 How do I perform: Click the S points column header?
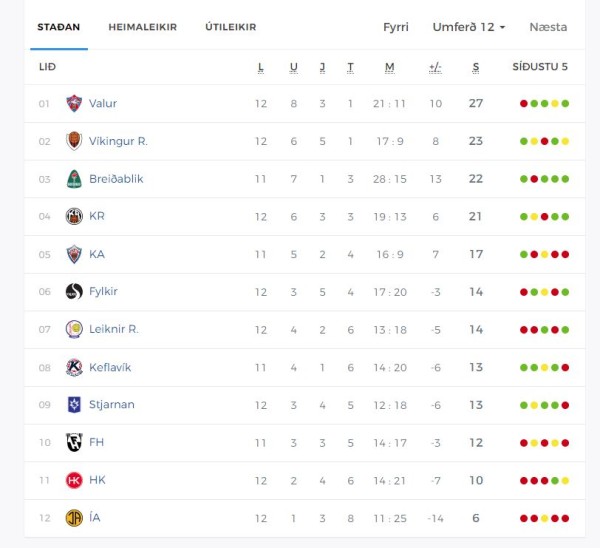[476, 67]
